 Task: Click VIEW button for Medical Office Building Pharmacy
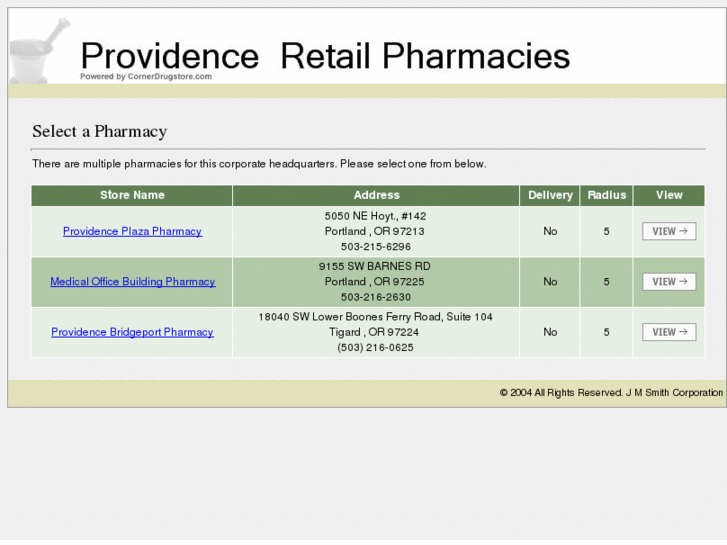[669, 282]
